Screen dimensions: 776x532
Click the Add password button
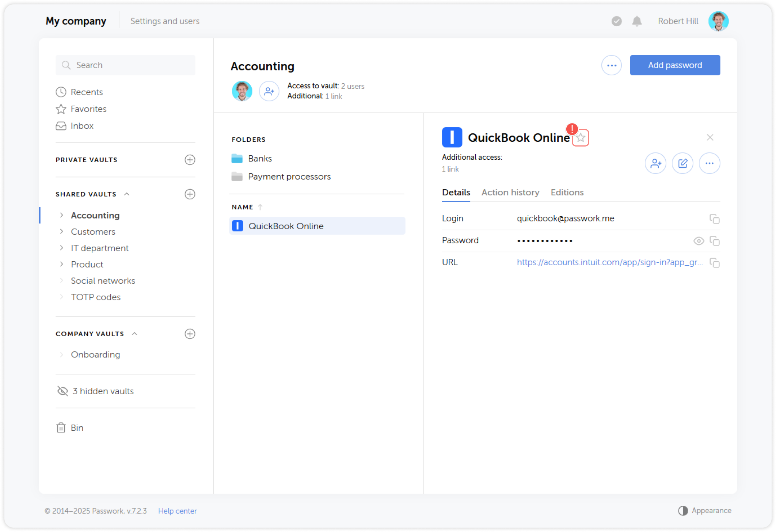[674, 65]
